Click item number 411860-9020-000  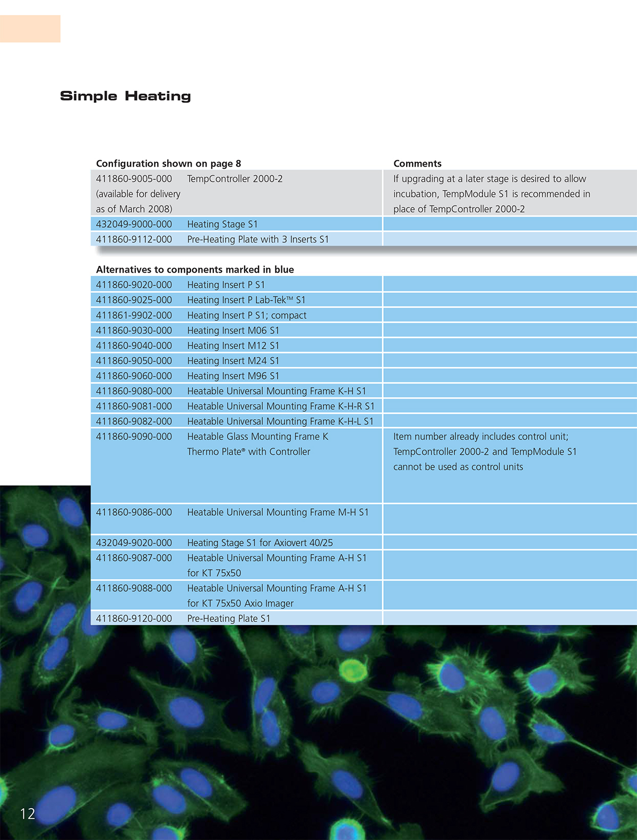[134, 285]
